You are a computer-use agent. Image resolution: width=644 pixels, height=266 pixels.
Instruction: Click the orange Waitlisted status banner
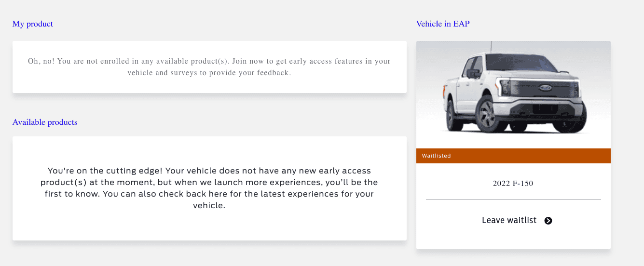(513, 156)
